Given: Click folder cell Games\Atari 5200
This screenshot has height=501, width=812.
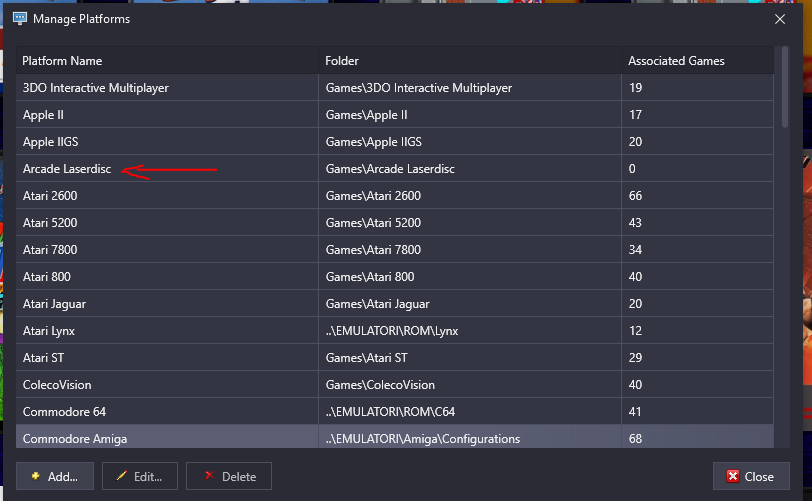Looking at the screenshot, I should point(470,222).
